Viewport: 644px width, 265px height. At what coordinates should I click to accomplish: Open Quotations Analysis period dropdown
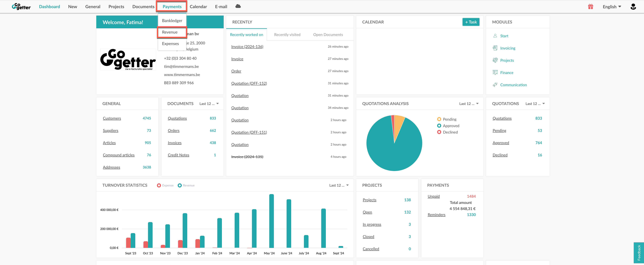(x=469, y=104)
